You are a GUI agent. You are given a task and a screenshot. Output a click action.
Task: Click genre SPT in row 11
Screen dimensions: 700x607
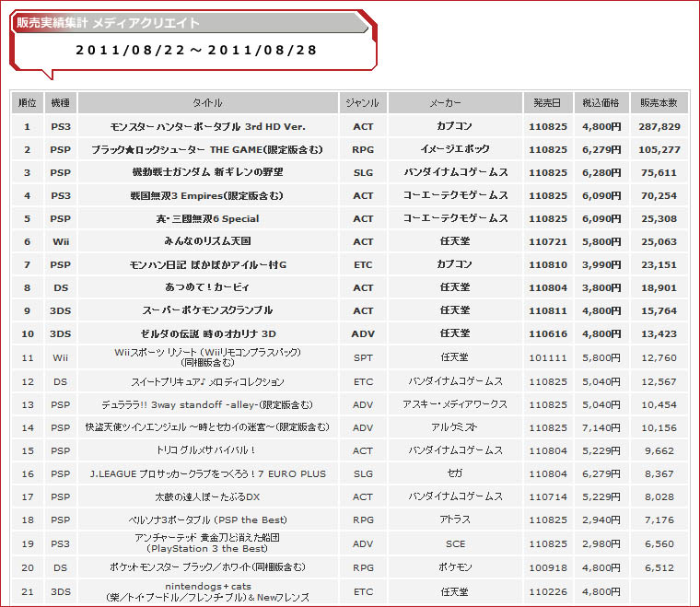[363, 358]
